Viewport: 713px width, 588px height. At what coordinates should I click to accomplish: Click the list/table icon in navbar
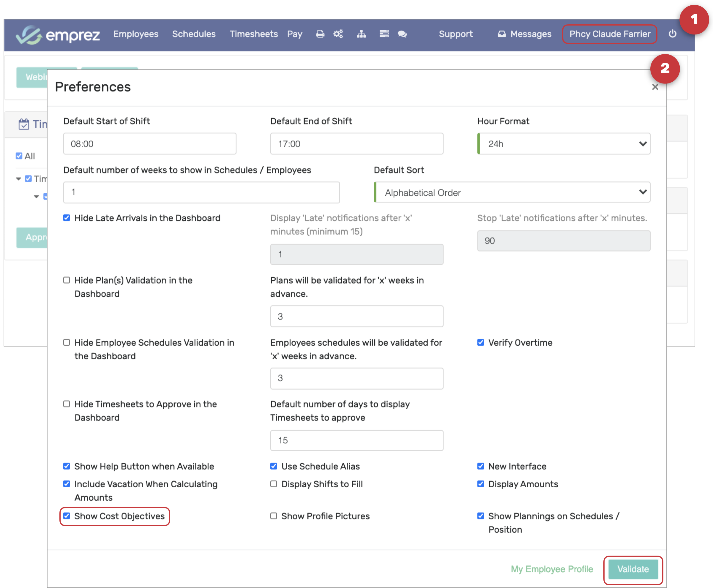click(x=384, y=34)
